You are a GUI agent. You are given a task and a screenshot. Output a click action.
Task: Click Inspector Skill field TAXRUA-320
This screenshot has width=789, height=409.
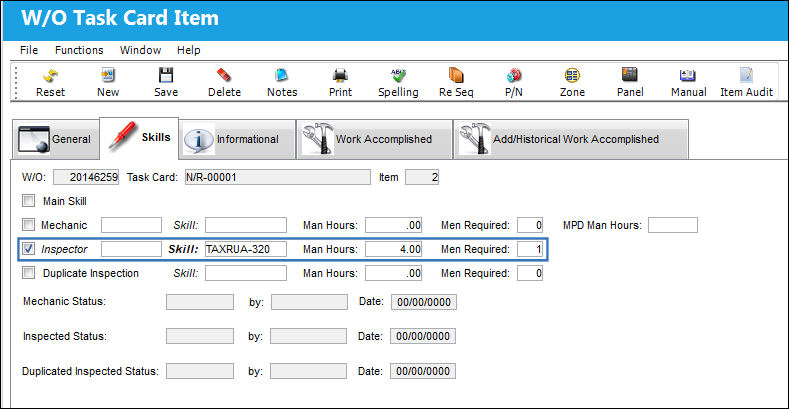[x=246, y=249]
